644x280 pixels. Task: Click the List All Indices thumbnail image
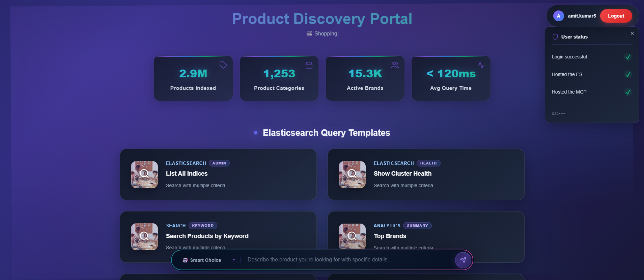[144, 175]
